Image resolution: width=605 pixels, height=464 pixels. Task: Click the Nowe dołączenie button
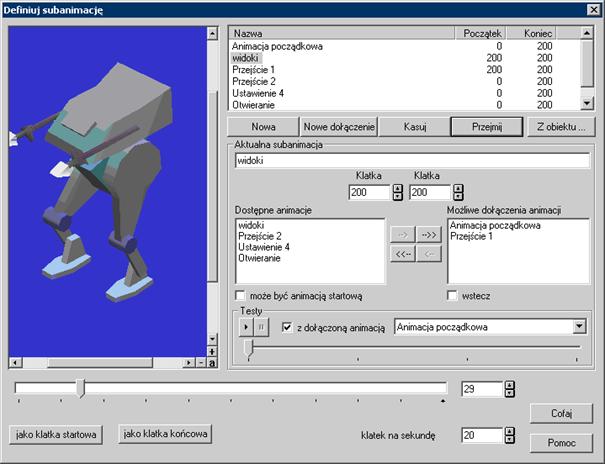pos(339,127)
